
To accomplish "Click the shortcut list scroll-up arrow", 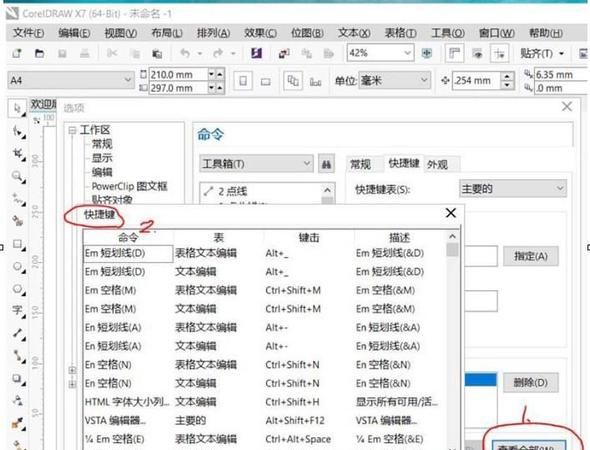I will click(x=452, y=237).
